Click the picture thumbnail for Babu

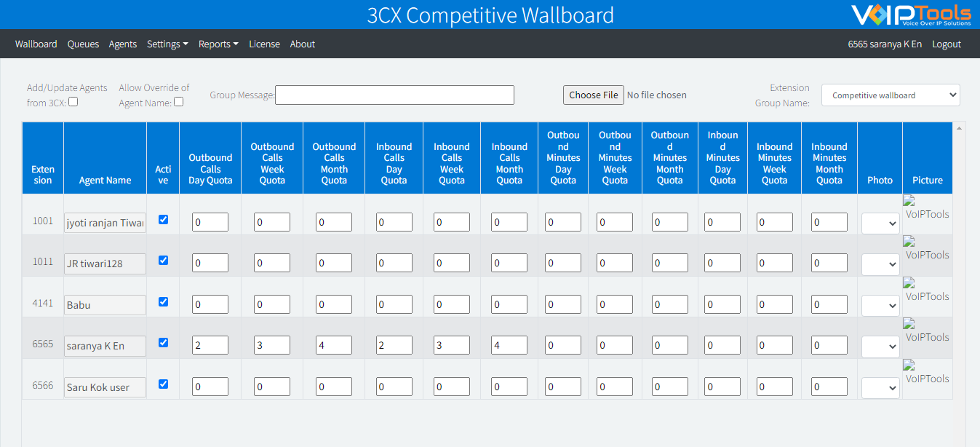click(x=927, y=290)
